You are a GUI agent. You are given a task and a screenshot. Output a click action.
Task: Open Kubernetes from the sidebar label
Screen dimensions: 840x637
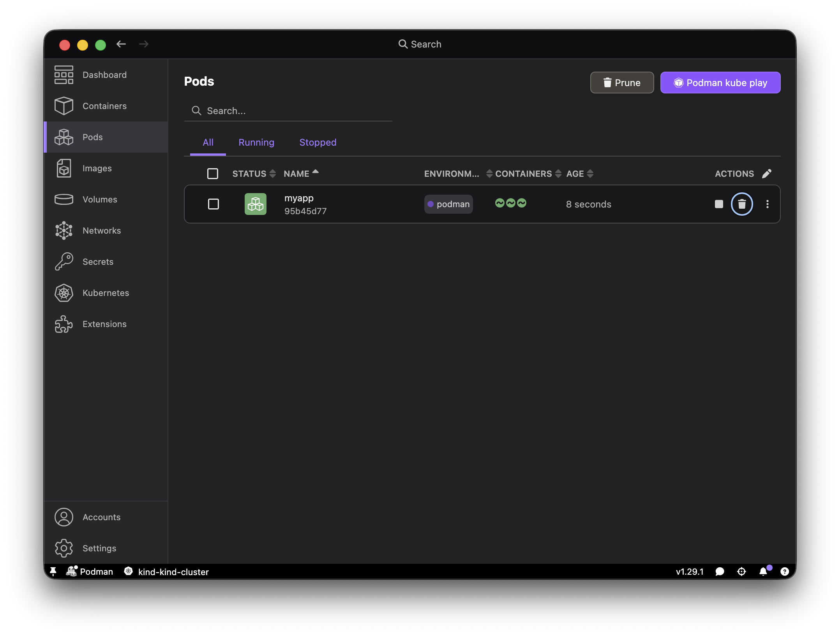pos(106,293)
